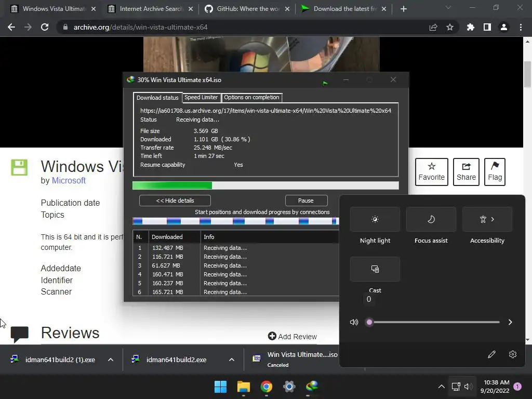Click the Hide details button
The image size is (532, 399).
coord(175,201)
